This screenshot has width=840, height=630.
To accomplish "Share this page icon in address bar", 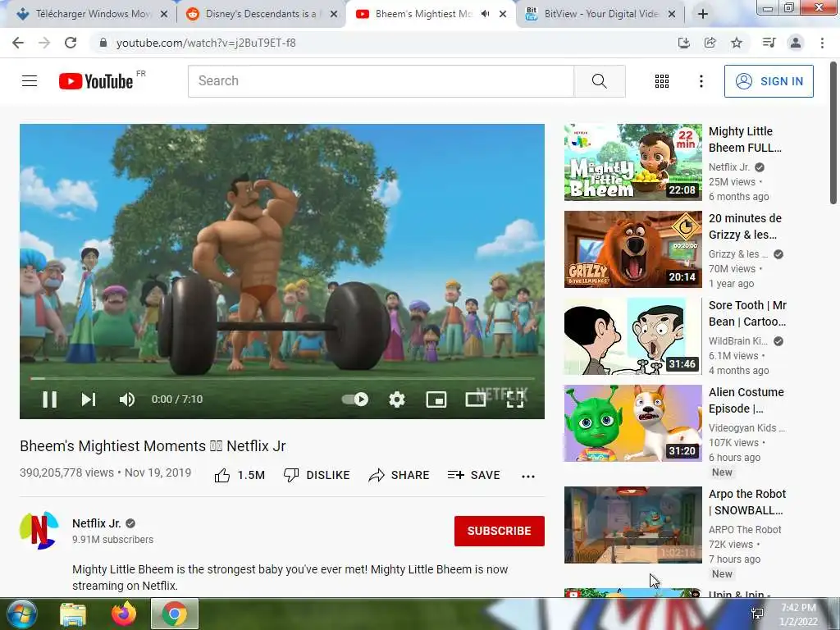I will pos(710,43).
